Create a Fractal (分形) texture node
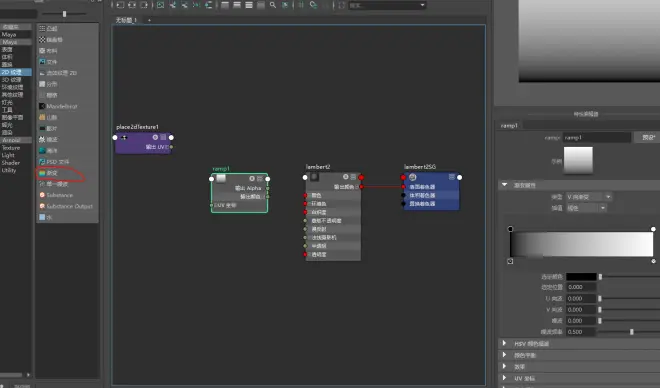 pos(48,84)
